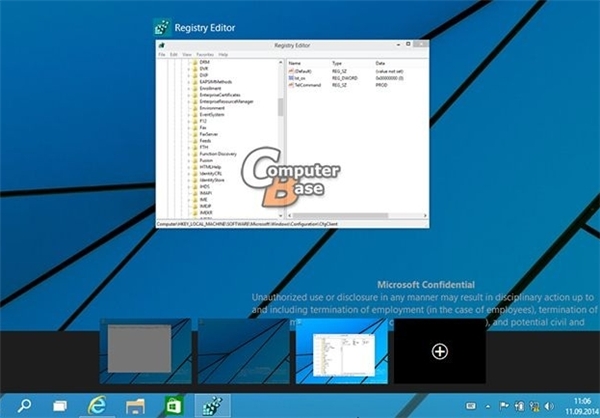This screenshot has width=600, height=418.
Task: Click the FTH key folder icon
Action: (x=195, y=147)
